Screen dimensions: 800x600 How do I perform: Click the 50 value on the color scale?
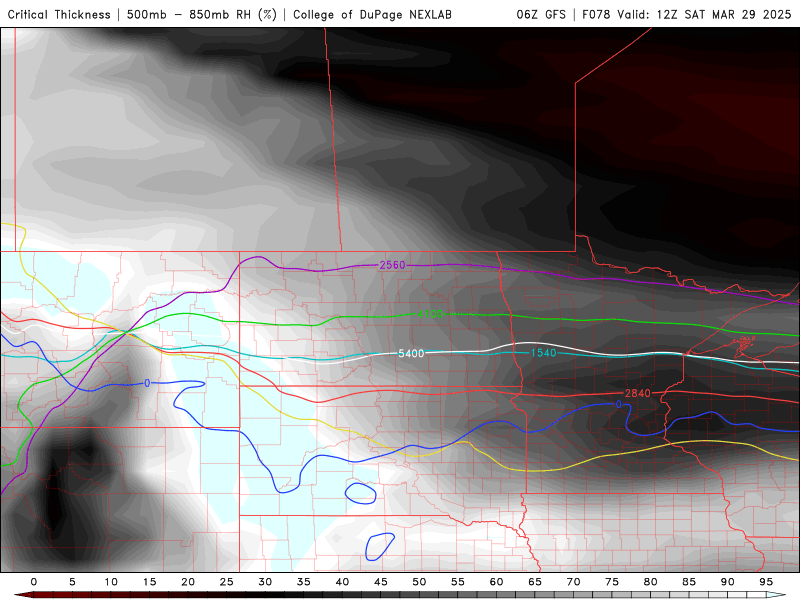[x=419, y=582]
